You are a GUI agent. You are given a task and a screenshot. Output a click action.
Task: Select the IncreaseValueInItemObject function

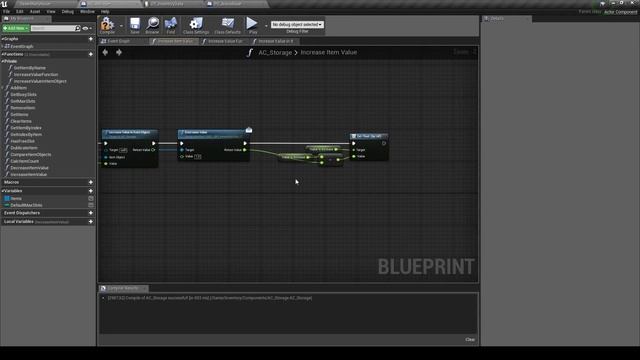(40, 81)
